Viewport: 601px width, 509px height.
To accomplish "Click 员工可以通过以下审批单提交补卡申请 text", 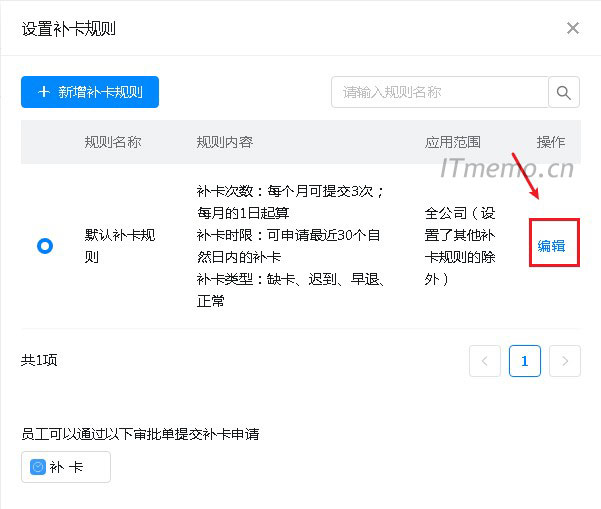I will tap(140, 434).
